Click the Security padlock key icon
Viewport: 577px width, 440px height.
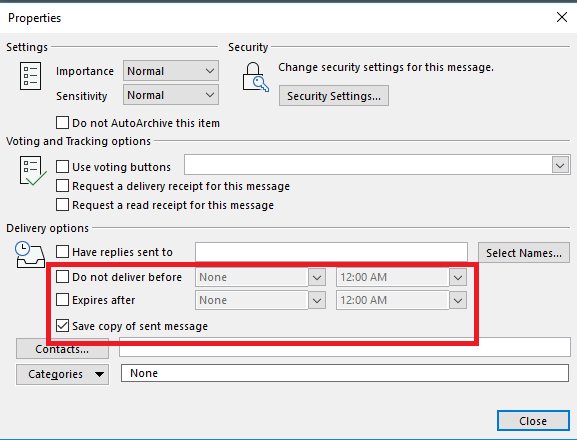tap(255, 77)
